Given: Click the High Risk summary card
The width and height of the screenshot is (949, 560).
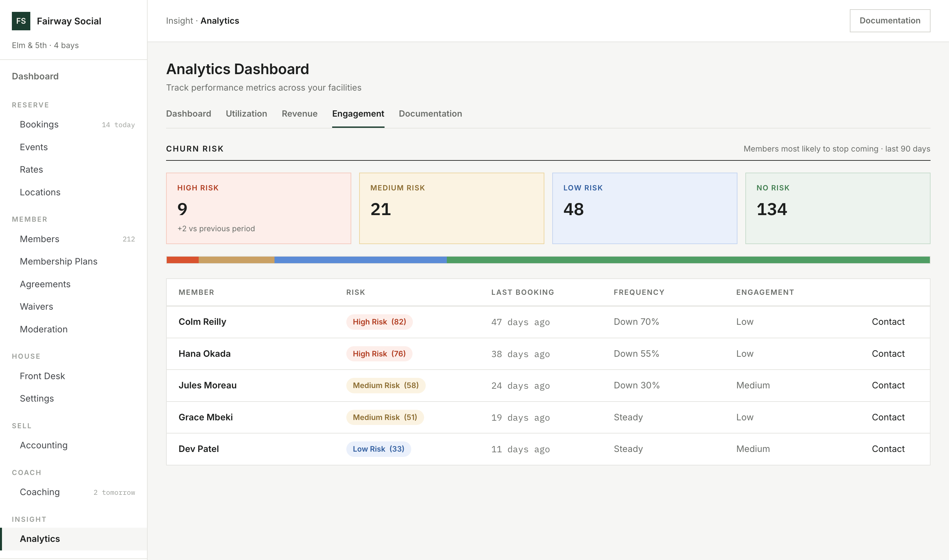Looking at the screenshot, I should [259, 208].
